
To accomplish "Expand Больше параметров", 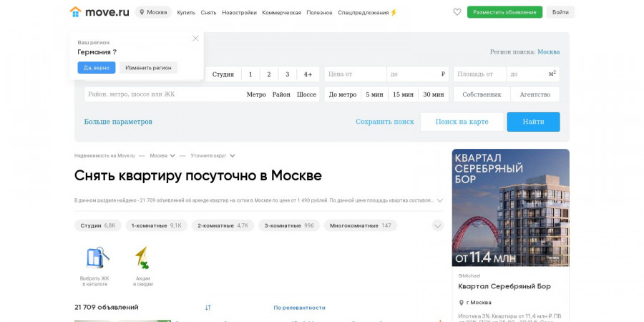I will tap(118, 122).
